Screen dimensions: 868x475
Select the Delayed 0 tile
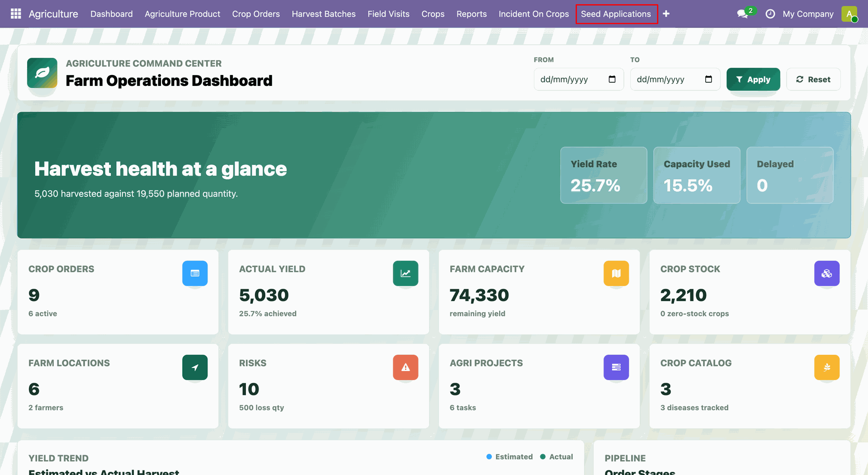pyautogui.click(x=790, y=175)
